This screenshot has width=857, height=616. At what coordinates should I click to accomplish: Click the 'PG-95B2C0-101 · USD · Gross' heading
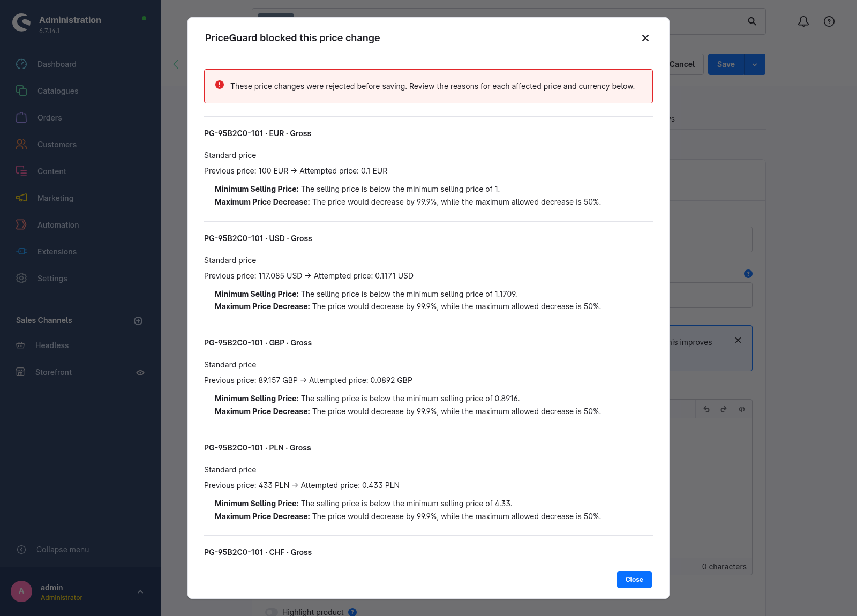258,238
